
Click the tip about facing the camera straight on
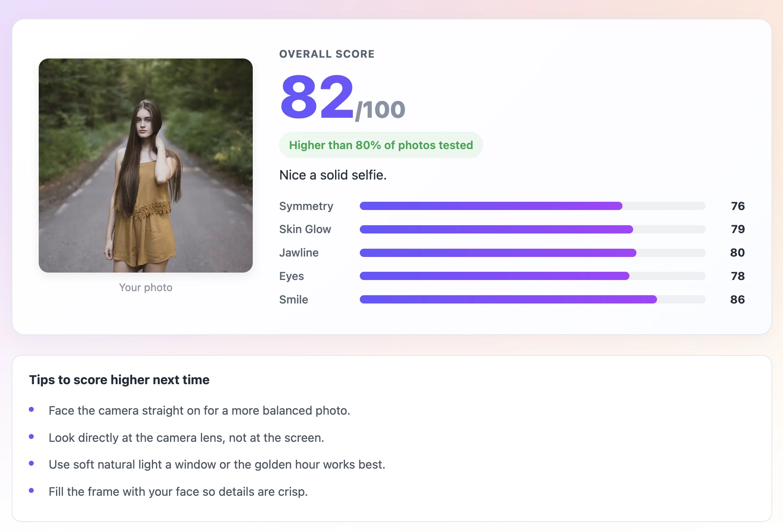point(199,411)
